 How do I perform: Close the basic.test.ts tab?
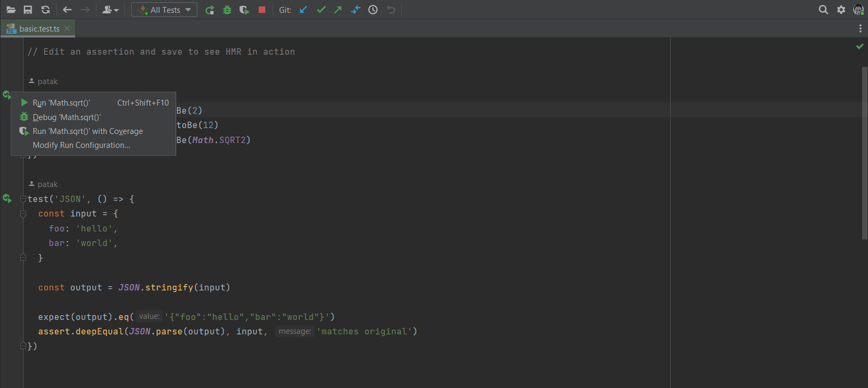coord(67,28)
